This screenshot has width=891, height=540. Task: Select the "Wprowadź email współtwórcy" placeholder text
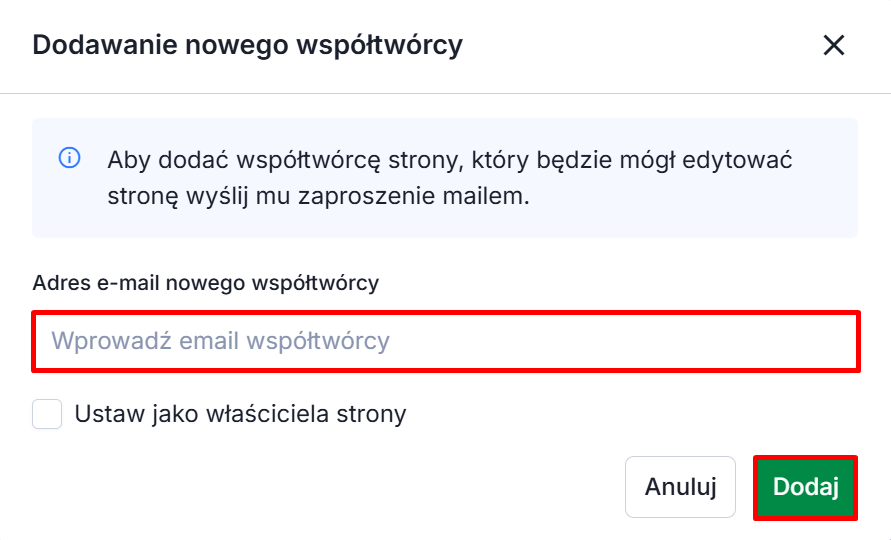[x=220, y=341]
